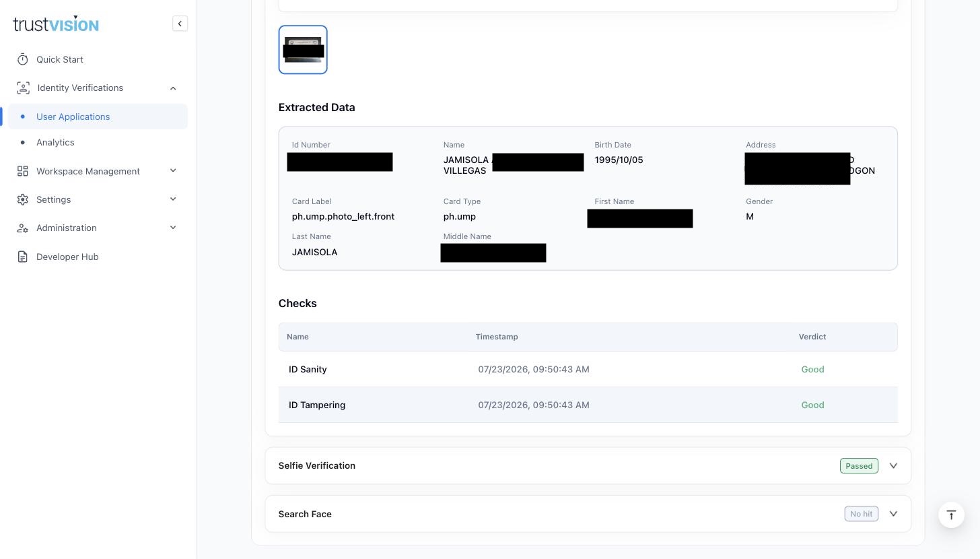980x559 pixels.
Task: Open Developer Hub
Action: tap(67, 257)
